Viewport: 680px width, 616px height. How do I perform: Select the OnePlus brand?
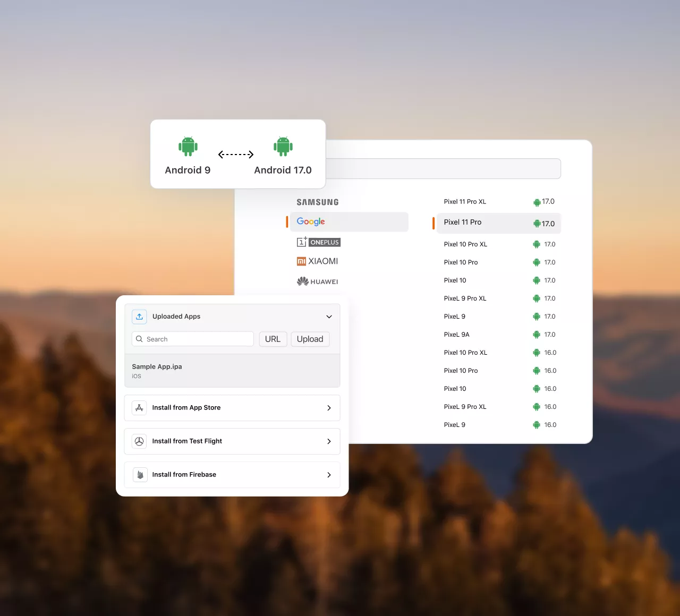click(x=319, y=242)
